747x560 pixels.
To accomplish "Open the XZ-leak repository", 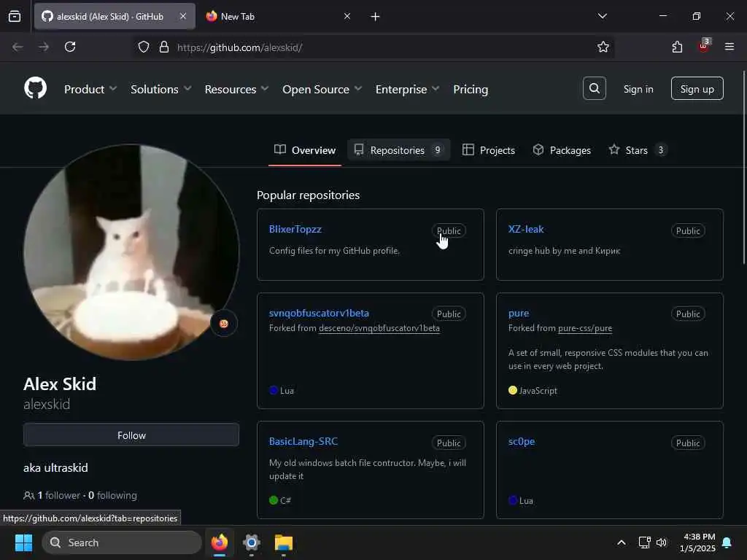I will [526, 229].
